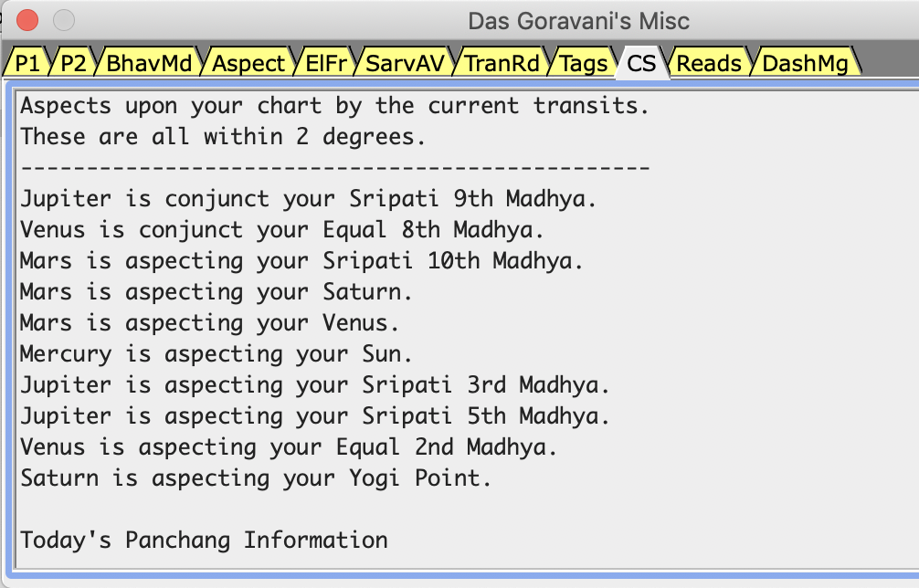Click the "Mercury is aspecting your Sun" line
Screen dimensions: 919x588
tap(217, 354)
